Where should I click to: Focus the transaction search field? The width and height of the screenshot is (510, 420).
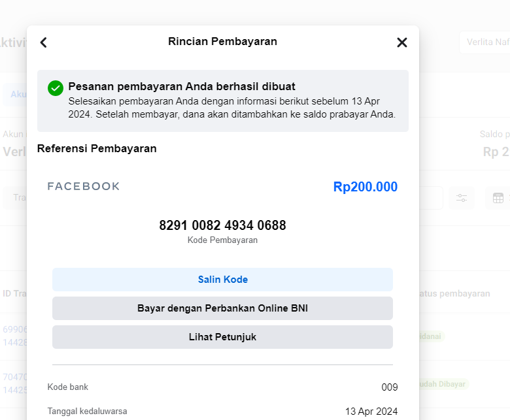(x=16, y=197)
